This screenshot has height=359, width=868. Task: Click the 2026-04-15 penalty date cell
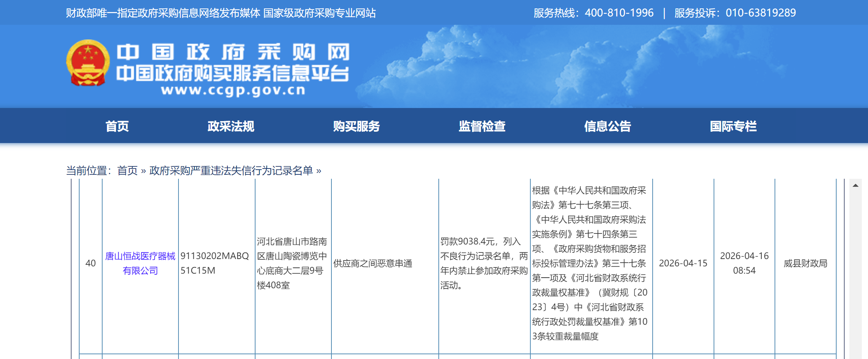point(683,263)
